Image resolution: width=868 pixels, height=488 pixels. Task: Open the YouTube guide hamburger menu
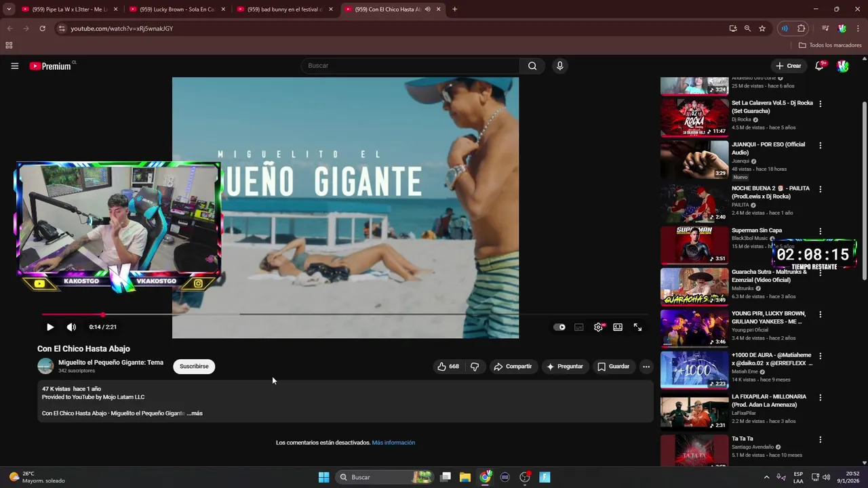(14, 66)
